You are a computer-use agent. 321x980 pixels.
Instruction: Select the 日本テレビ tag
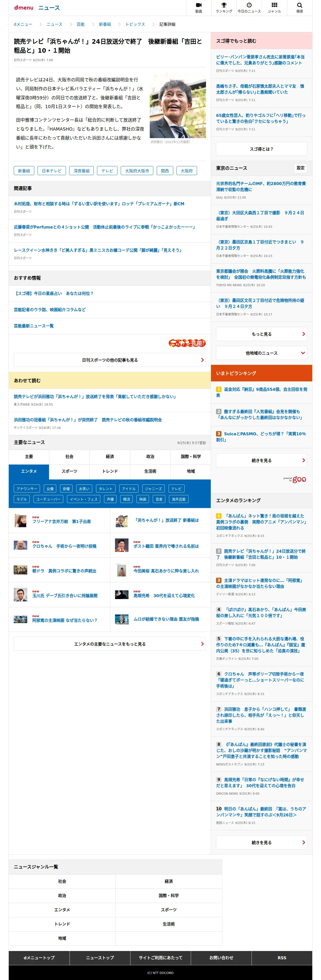[x=51, y=171]
